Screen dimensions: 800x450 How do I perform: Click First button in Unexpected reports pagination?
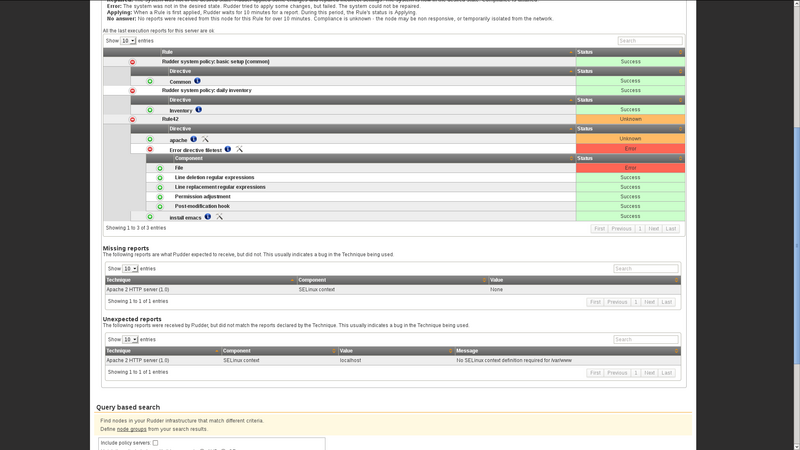[595, 373]
